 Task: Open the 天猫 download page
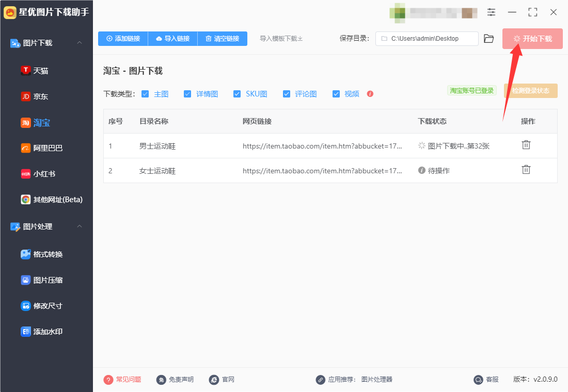[x=35, y=71]
